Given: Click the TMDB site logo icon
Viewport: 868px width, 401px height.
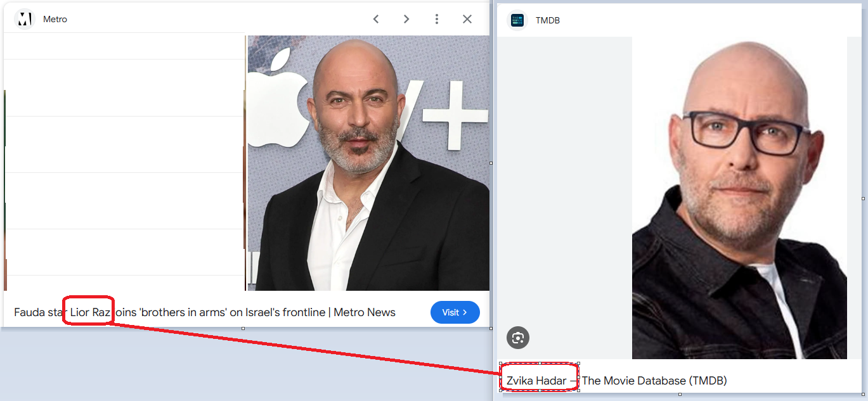Looking at the screenshot, I should click(517, 20).
